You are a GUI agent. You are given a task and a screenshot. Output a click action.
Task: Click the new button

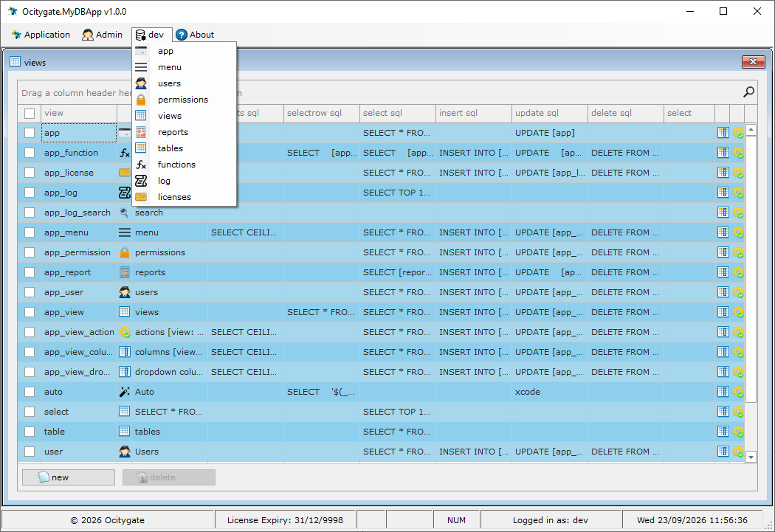click(x=69, y=477)
